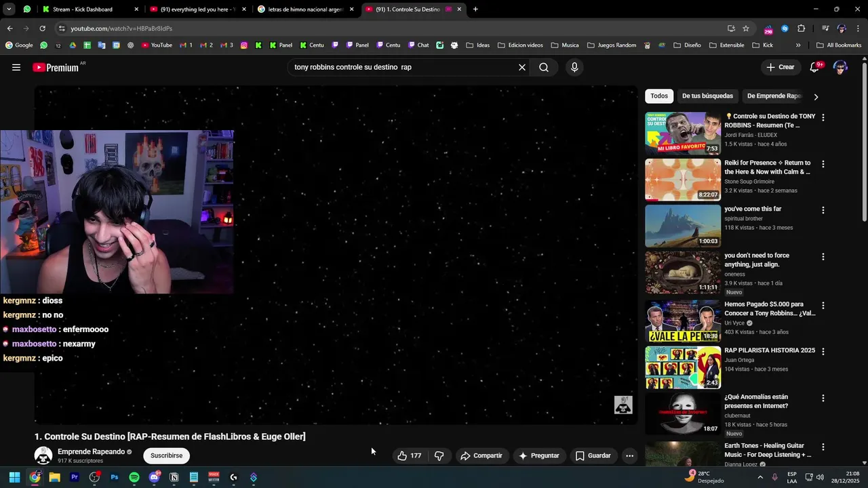The width and height of the screenshot is (868, 488).
Task: Click the Guardar save button
Action: 593,455
